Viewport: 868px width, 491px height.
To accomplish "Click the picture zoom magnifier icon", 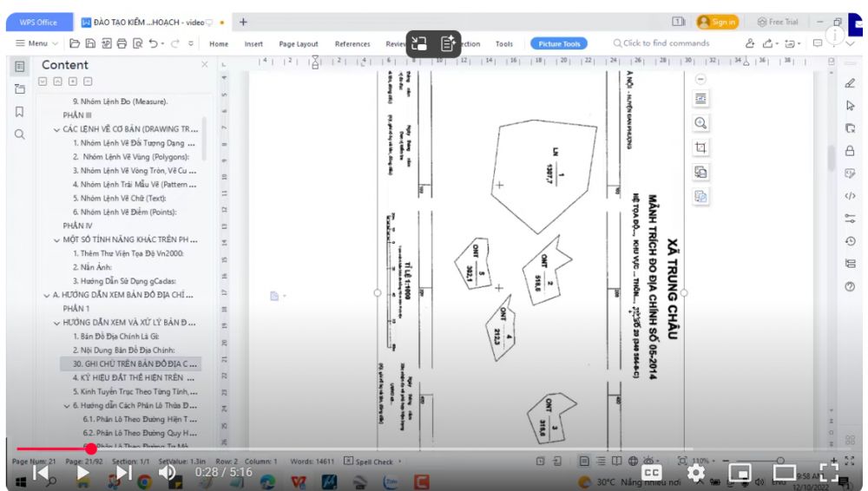I will 700,123.
